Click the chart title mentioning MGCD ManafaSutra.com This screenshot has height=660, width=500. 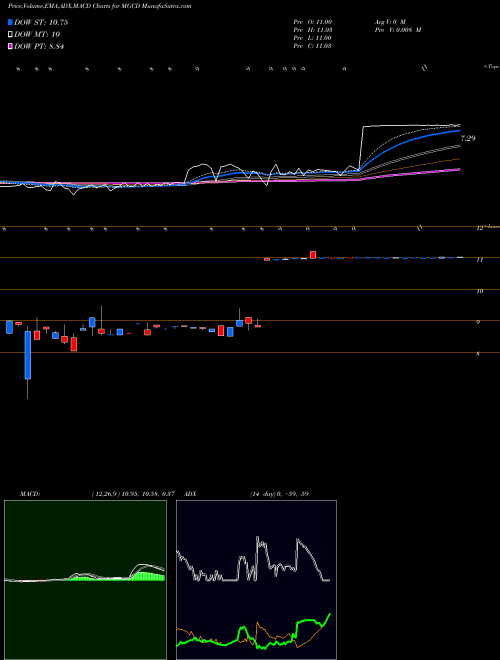point(100,7)
